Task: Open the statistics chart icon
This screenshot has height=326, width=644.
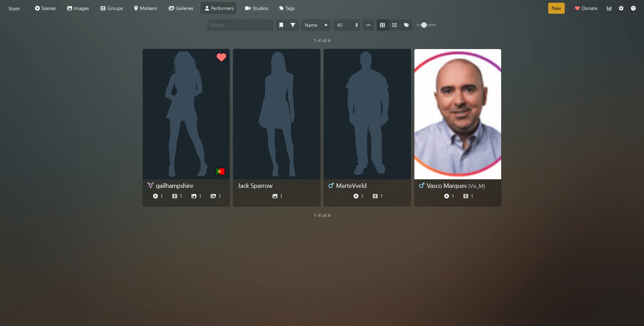Action: [609, 8]
